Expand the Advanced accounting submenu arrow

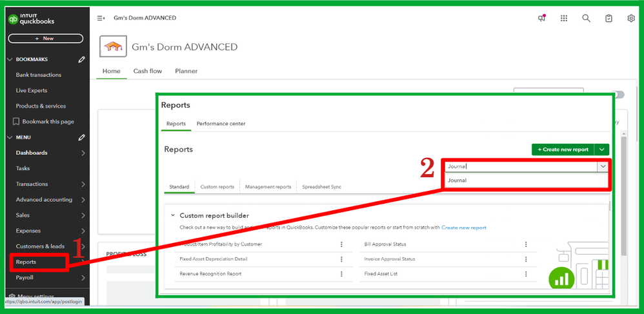(83, 200)
